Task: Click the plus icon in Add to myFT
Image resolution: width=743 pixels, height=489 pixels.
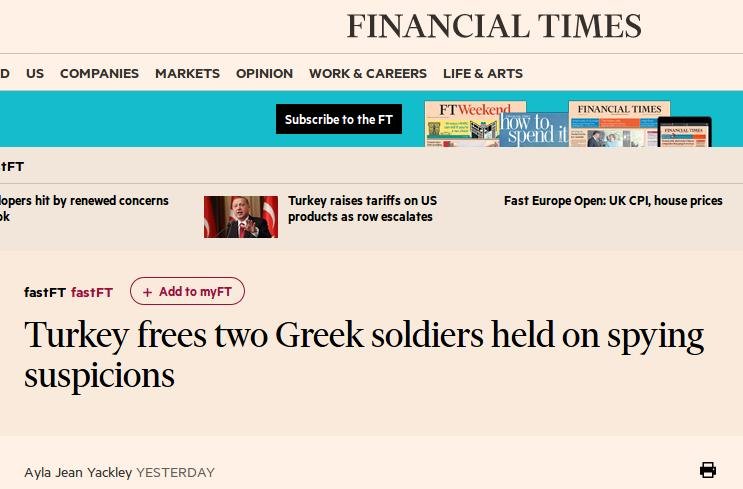Action: [x=147, y=292]
